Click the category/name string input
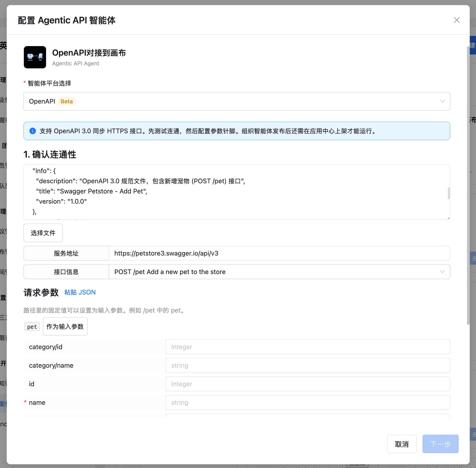 click(308, 365)
